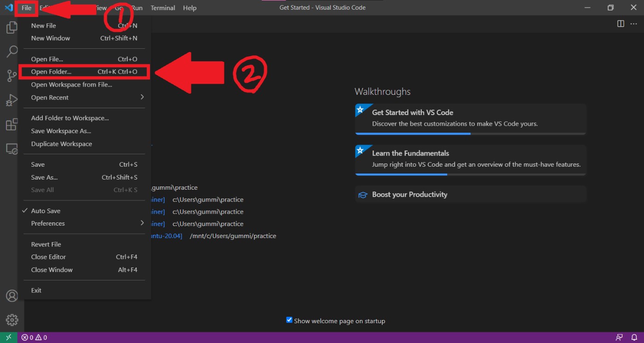This screenshot has height=343, width=644.
Task: Select Open File... menu entry
Action: pyautogui.click(x=84, y=59)
